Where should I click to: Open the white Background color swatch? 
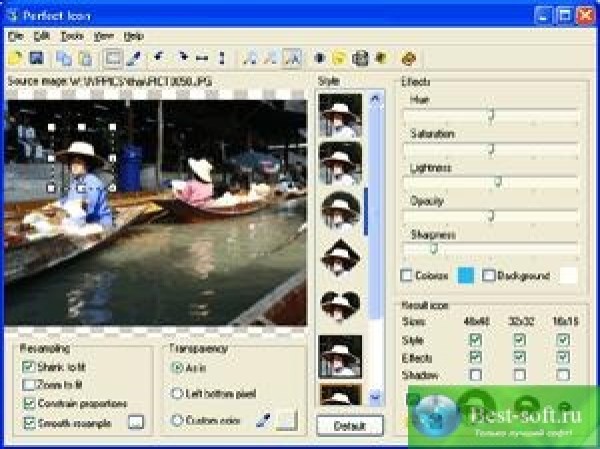click(x=568, y=275)
